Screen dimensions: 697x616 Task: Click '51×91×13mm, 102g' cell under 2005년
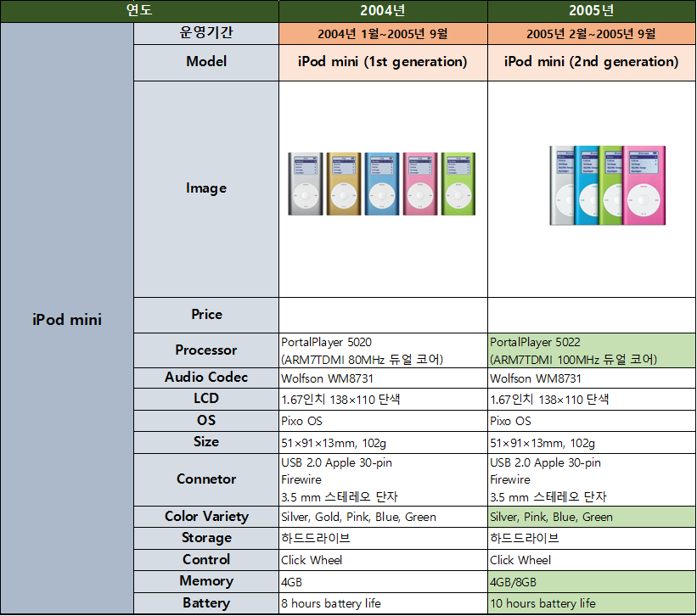click(x=592, y=442)
